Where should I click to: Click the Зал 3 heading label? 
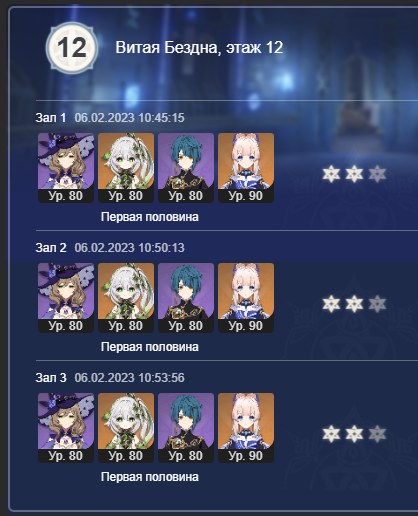[51, 378]
